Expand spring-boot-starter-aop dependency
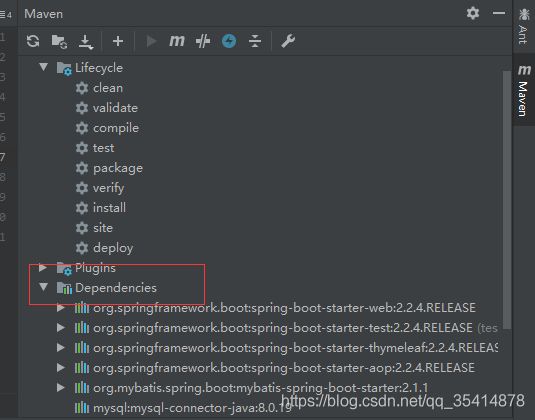535x420 pixels. point(61,367)
